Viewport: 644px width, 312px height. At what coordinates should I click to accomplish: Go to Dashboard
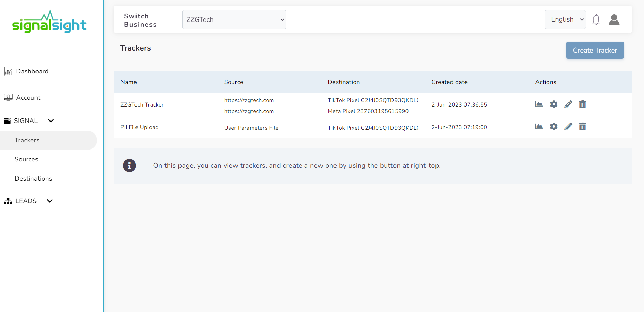coord(32,71)
